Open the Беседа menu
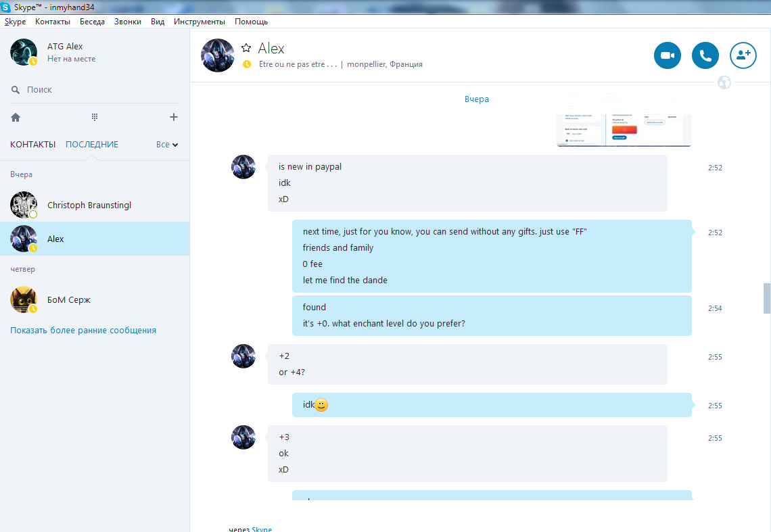Screen dimensions: 771x532 93,22
